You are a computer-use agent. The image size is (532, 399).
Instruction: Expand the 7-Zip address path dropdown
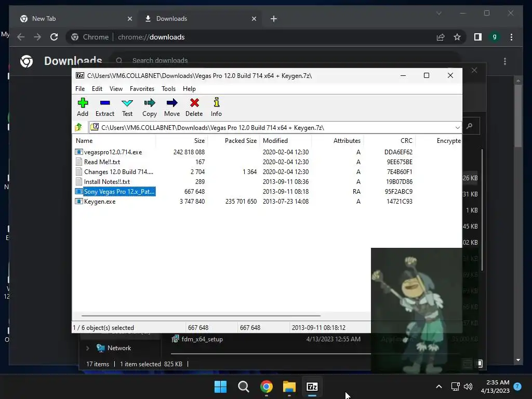(457, 128)
